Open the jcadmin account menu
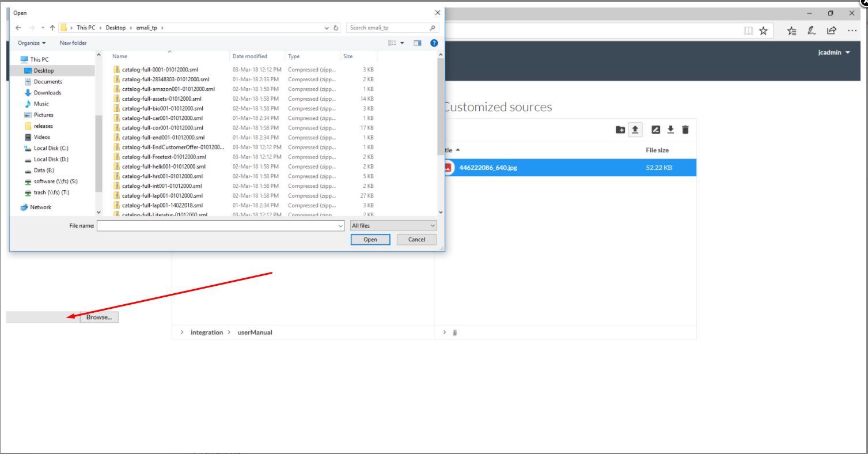Image resolution: width=868 pixels, height=454 pixels. coord(833,52)
